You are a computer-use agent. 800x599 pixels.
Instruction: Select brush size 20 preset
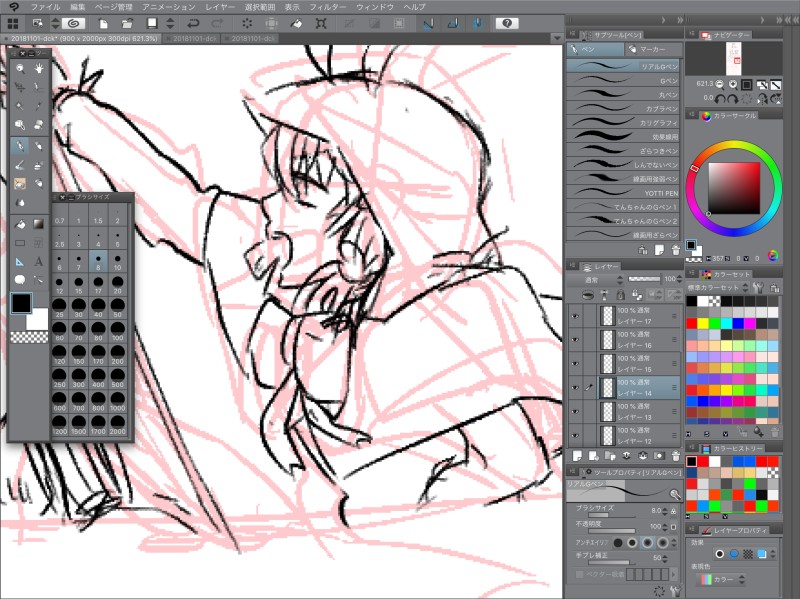(x=117, y=285)
